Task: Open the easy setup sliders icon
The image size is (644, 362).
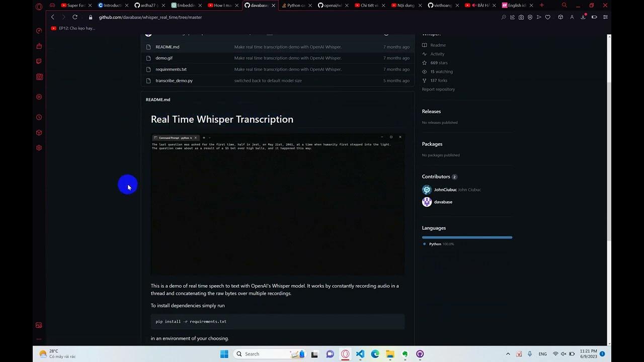Action: click(605, 17)
